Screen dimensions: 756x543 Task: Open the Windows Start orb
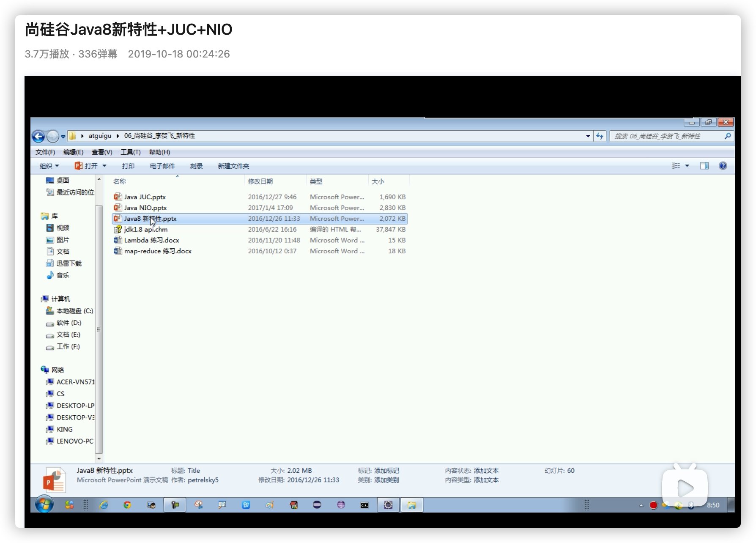44,505
